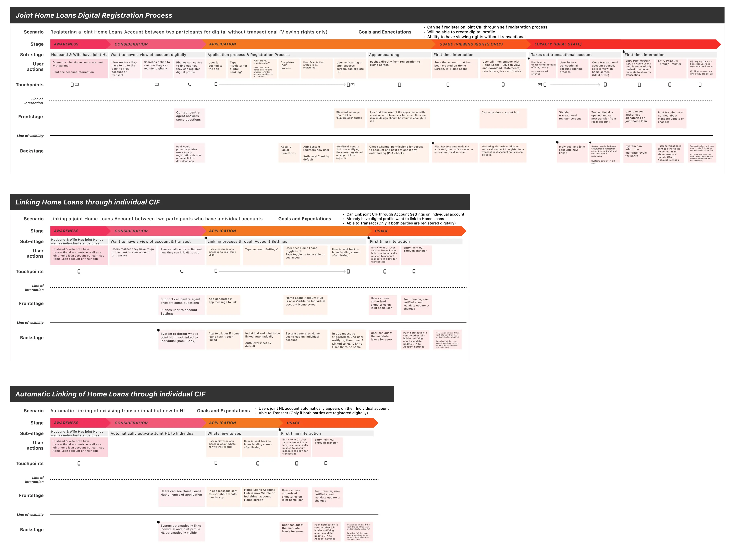This screenshot has height=560, width=732.
Task: Click the mobile icon under 'Entry Point 02' in Linking section
Action: coord(414,271)
